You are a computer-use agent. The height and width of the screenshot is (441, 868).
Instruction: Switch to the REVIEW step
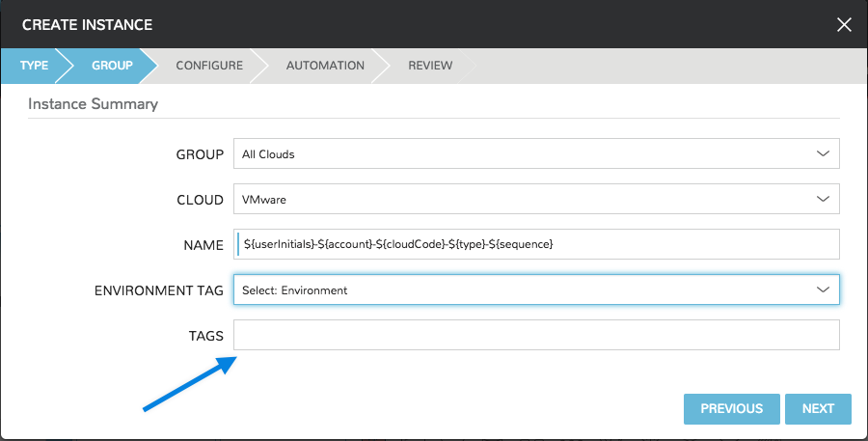click(x=429, y=66)
